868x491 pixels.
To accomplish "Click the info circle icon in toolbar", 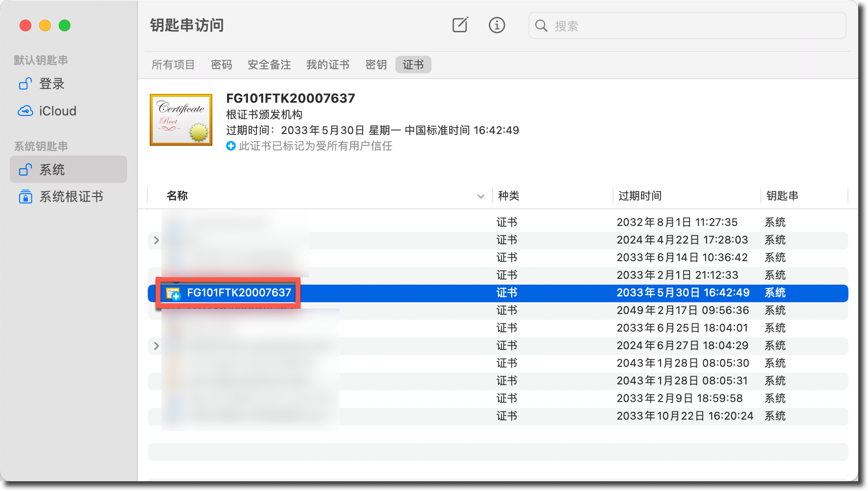I will (497, 25).
